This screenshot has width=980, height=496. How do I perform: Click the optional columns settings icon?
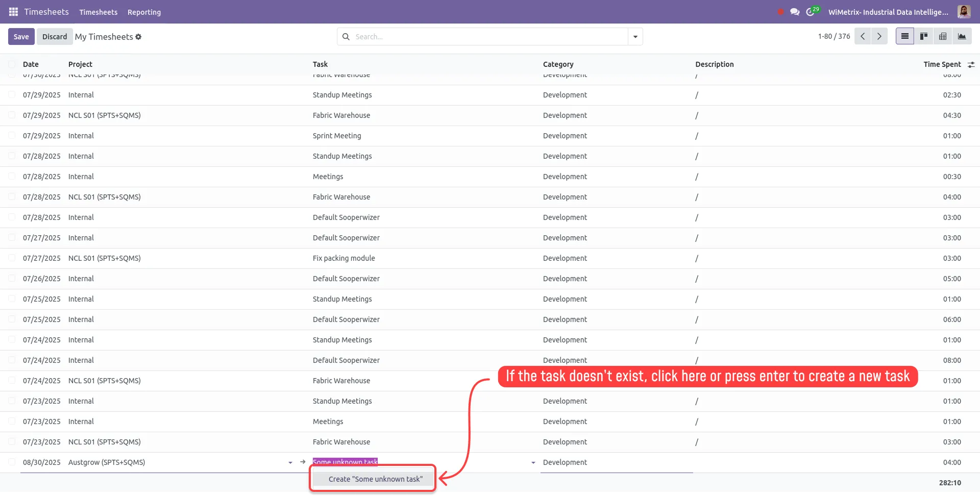[x=971, y=64]
